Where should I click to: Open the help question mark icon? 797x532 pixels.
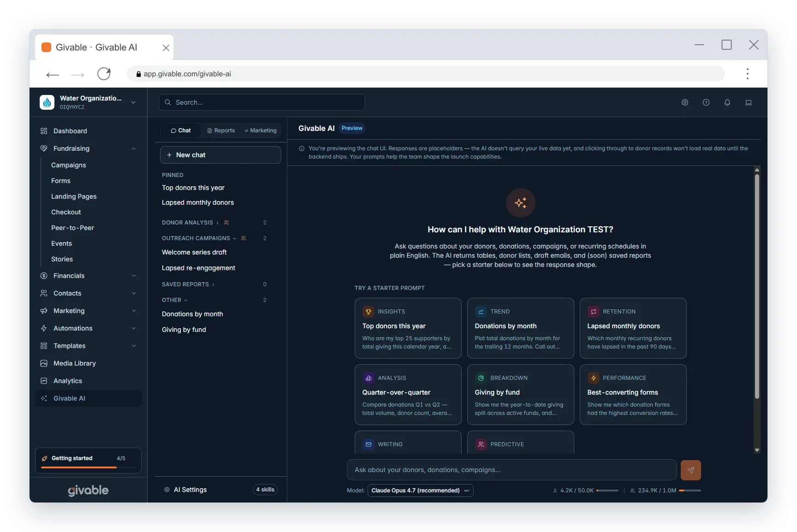tap(706, 102)
